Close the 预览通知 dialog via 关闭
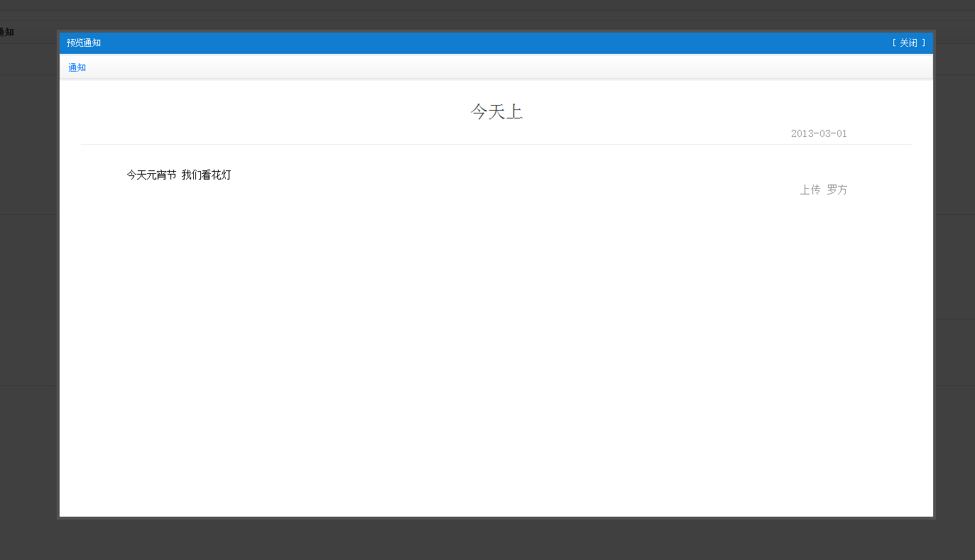 tap(908, 43)
